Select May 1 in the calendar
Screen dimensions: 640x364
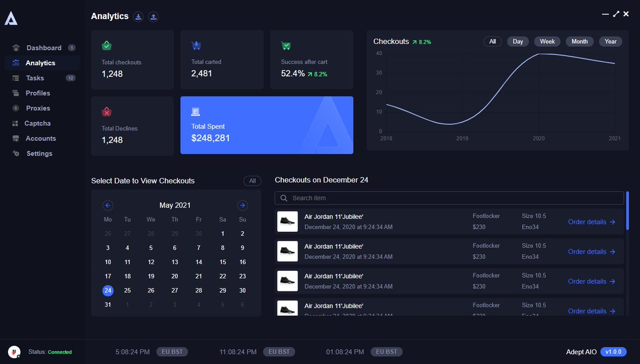click(222, 233)
